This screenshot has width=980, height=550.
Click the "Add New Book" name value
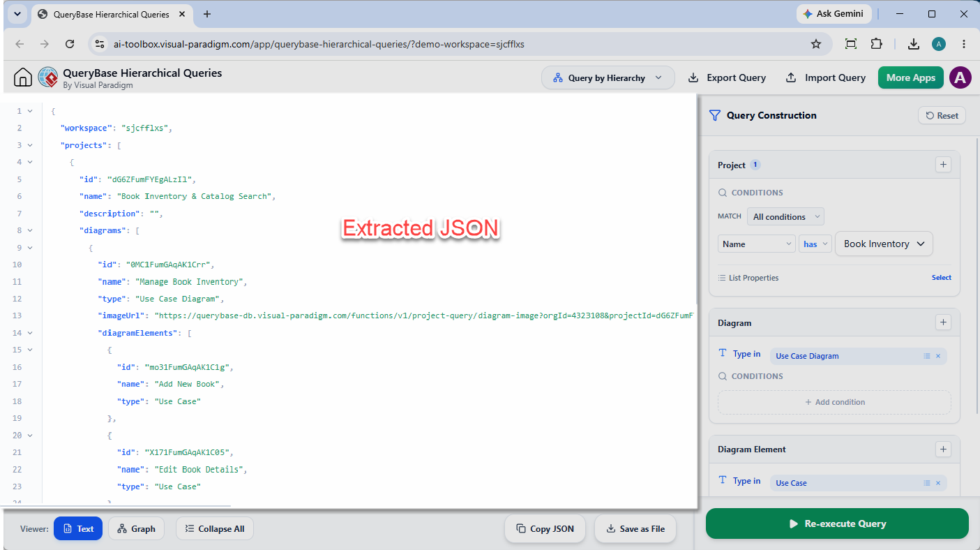coord(187,384)
